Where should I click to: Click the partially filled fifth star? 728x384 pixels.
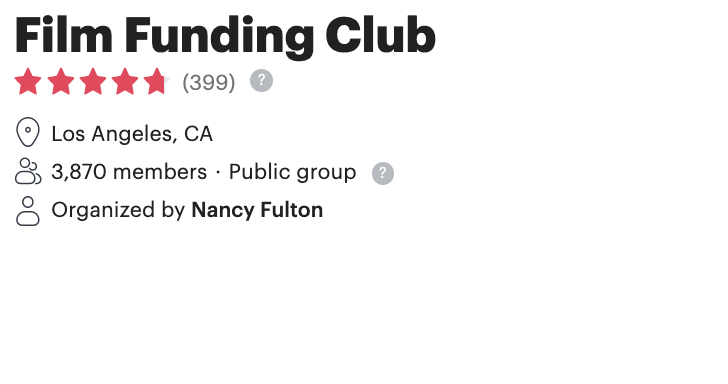pyautogui.click(x=157, y=82)
